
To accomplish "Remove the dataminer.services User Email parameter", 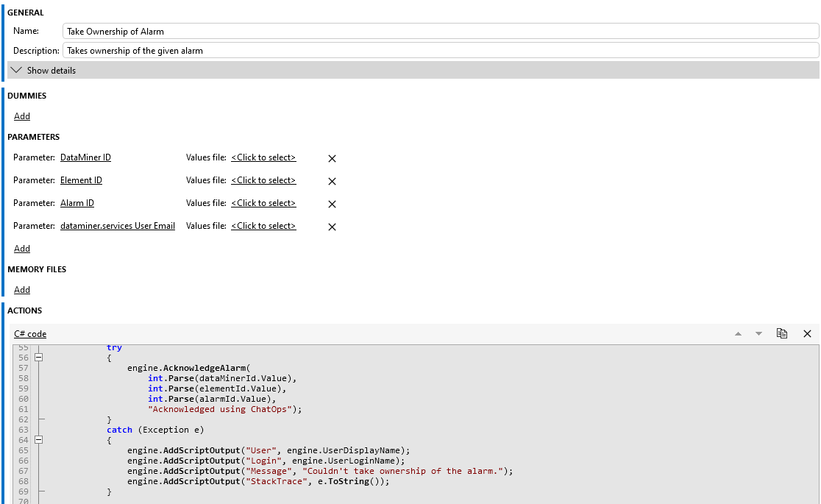I will 332,227.
